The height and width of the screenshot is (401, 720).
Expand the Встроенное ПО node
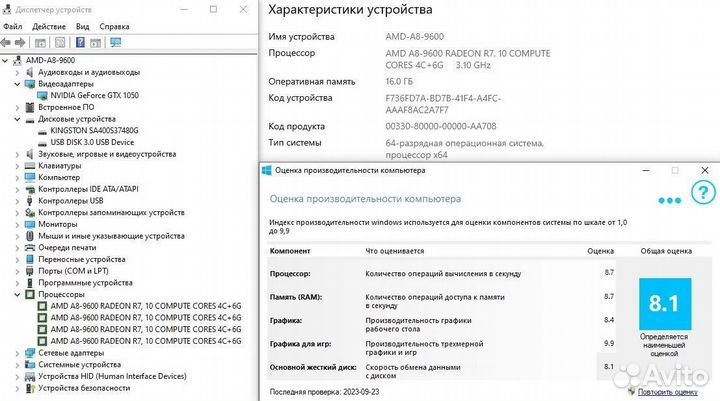[x=17, y=107]
